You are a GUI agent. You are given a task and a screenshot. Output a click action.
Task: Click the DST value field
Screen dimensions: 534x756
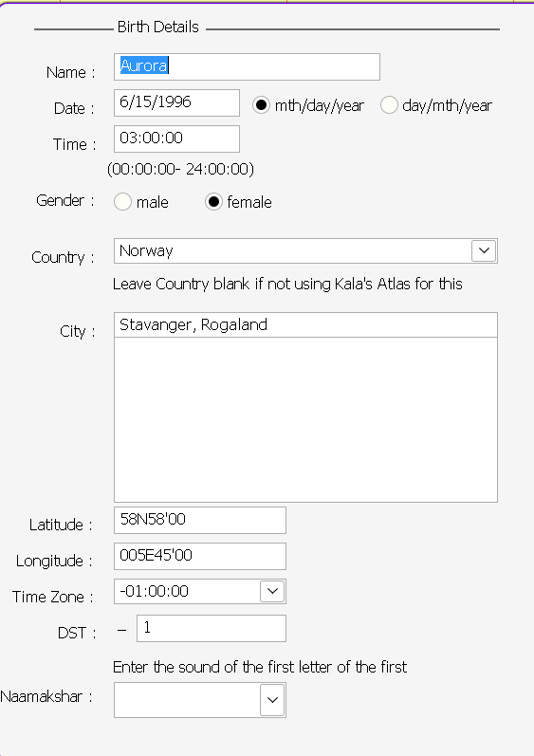pyautogui.click(x=212, y=628)
